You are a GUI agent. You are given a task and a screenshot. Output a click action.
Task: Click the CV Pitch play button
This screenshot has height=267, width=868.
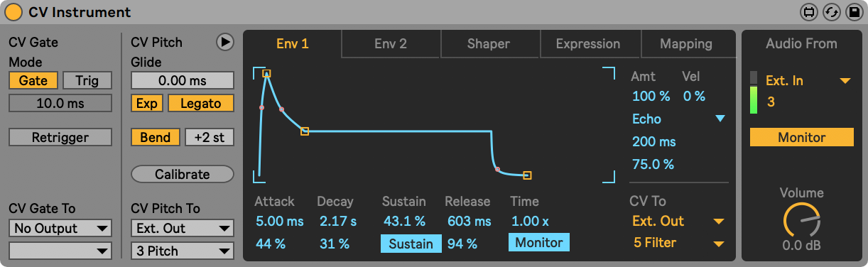[x=224, y=43]
